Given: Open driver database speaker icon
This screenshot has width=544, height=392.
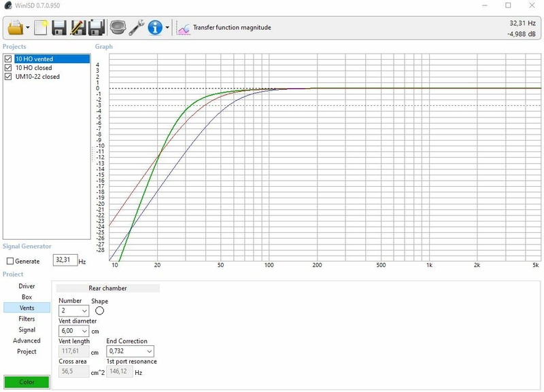Looking at the screenshot, I should (x=118, y=27).
